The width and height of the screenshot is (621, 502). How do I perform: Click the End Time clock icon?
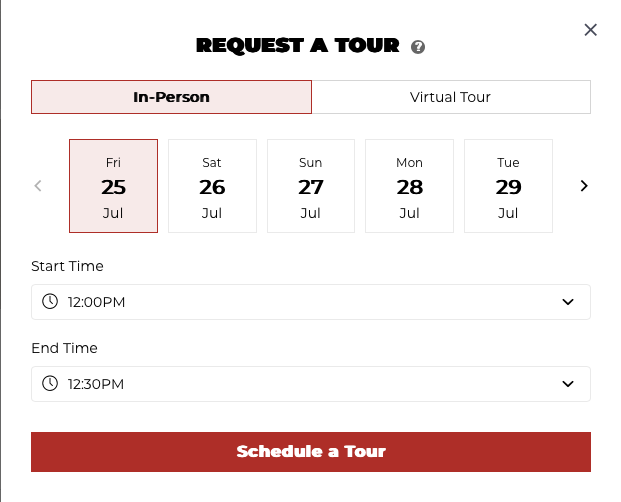(50, 384)
